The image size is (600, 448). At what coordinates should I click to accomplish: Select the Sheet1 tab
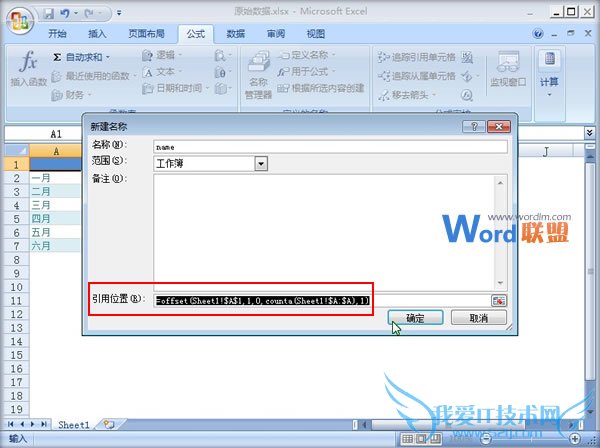[74, 425]
